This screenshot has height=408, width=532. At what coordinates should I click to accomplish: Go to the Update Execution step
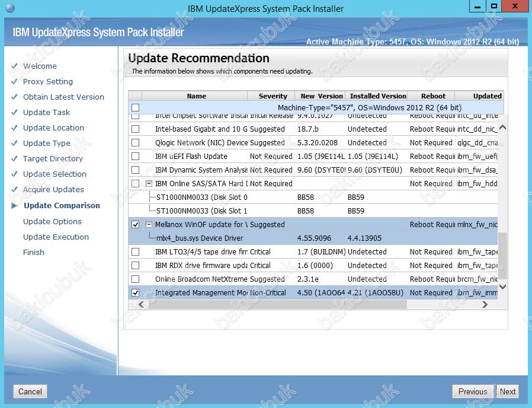(x=56, y=237)
